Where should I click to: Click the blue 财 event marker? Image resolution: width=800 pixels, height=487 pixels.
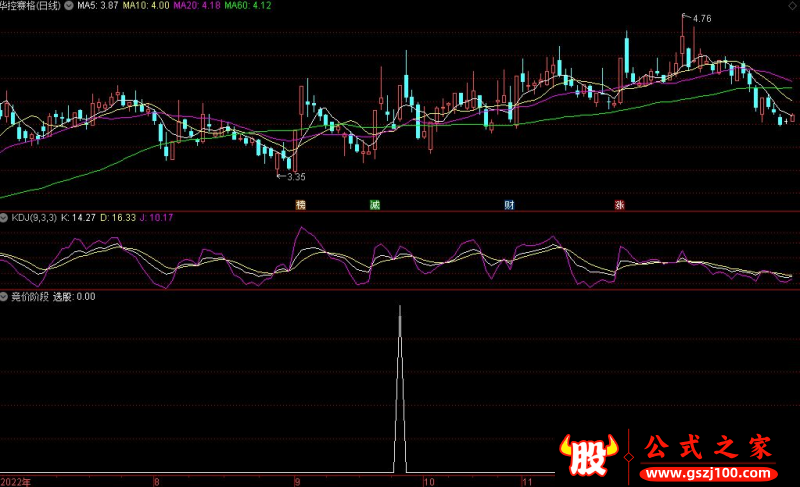[x=509, y=205]
